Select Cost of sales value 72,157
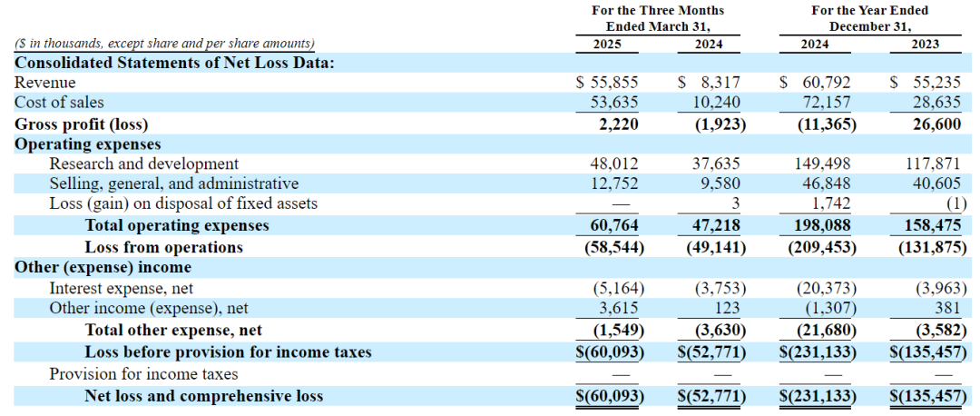 [825, 102]
